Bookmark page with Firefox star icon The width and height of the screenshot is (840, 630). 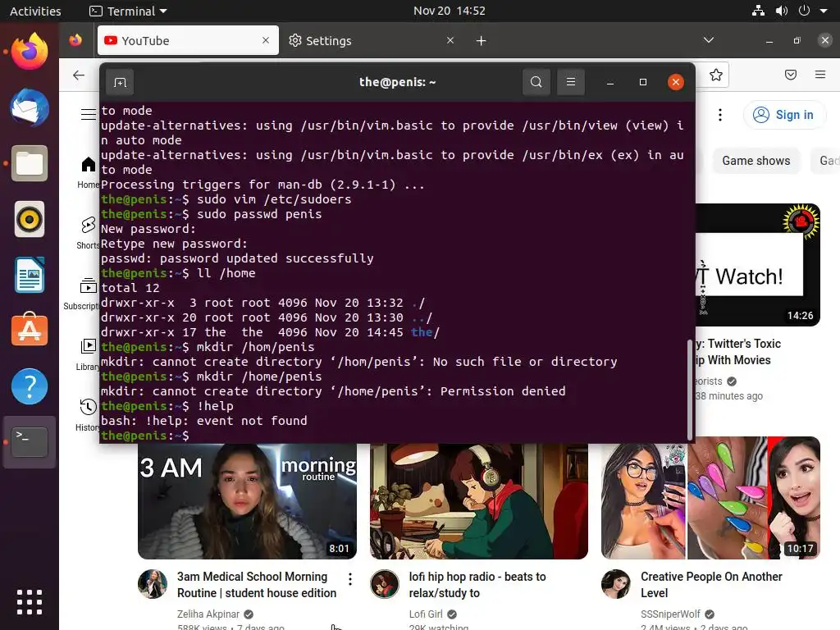click(x=715, y=75)
